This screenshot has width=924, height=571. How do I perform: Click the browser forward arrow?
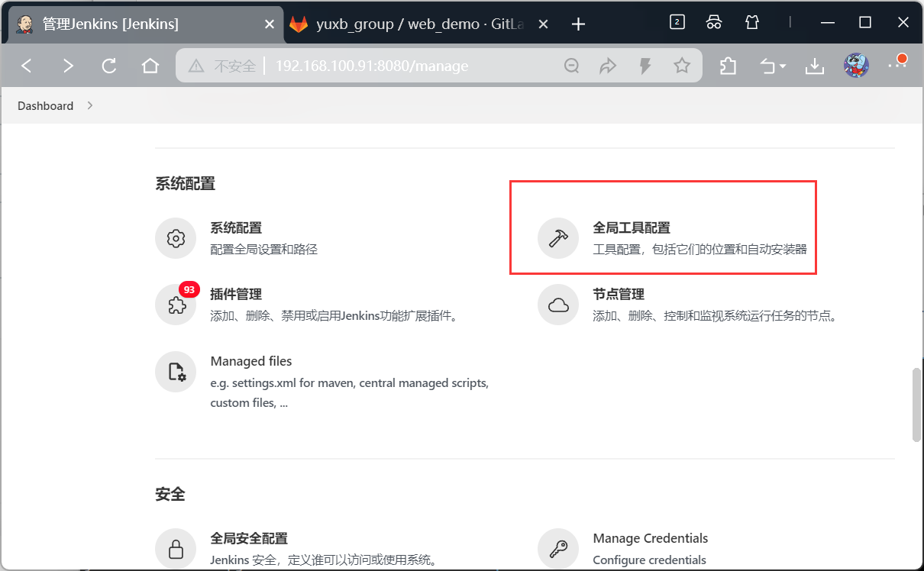(68, 66)
